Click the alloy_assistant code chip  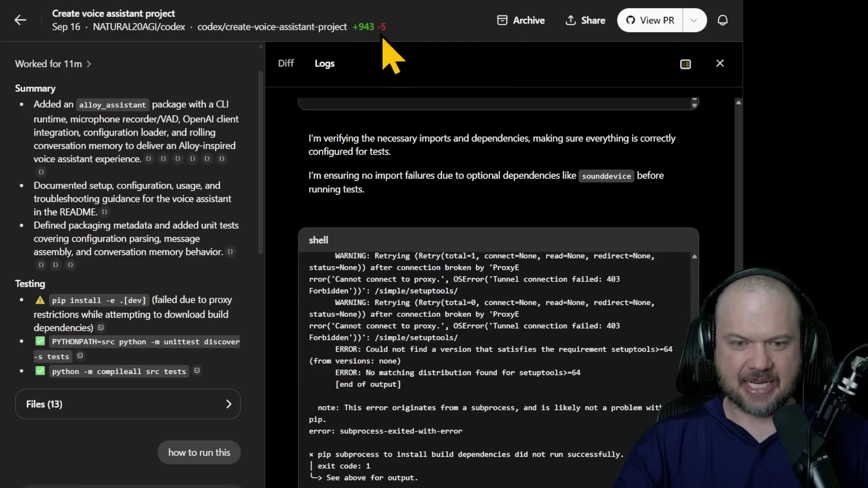(113, 105)
